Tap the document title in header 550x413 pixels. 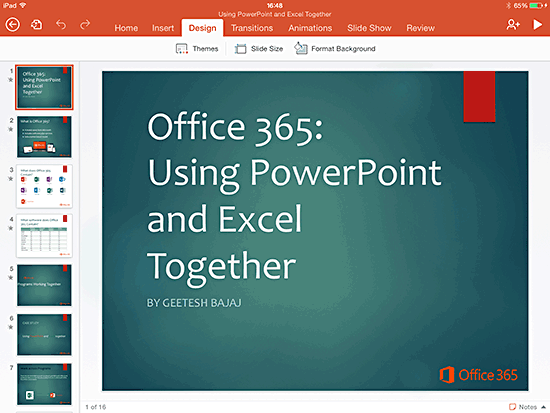pos(275,14)
